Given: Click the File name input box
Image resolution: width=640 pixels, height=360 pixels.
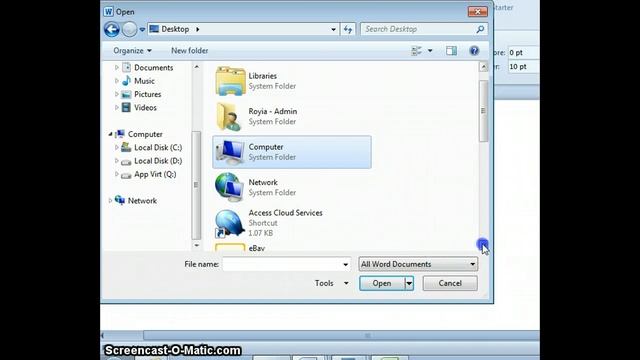Looking at the screenshot, I should (x=282, y=264).
